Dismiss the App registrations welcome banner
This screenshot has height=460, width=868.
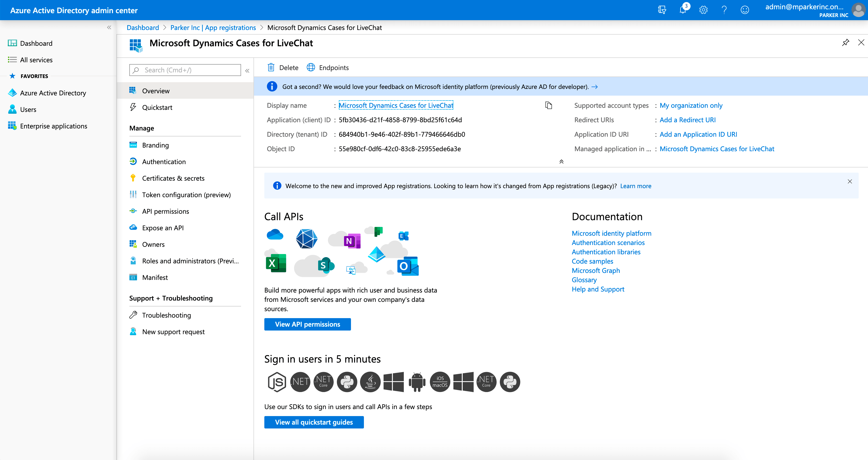850,181
